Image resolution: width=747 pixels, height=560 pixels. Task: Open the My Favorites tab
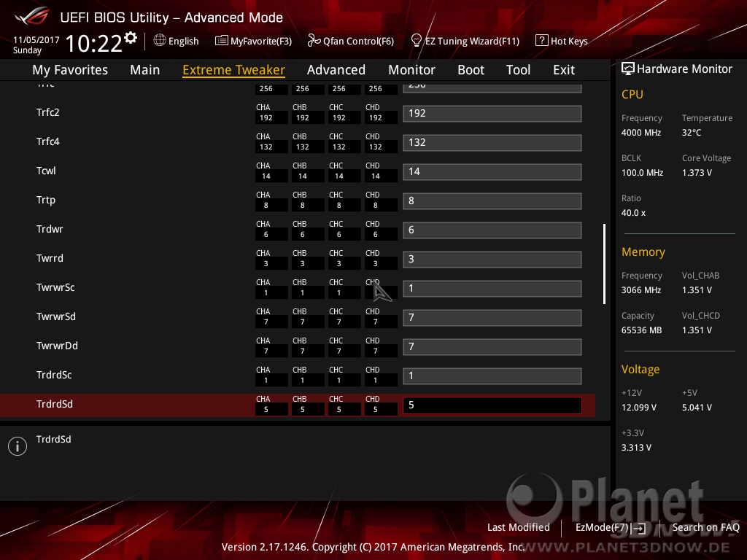coord(70,69)
